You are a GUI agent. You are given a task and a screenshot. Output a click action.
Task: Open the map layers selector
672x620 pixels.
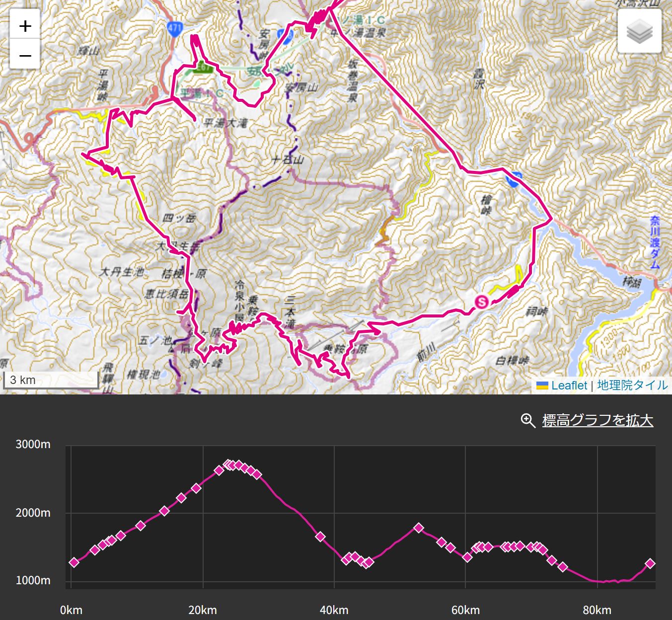pyautogui.click(x=639, y=31)
